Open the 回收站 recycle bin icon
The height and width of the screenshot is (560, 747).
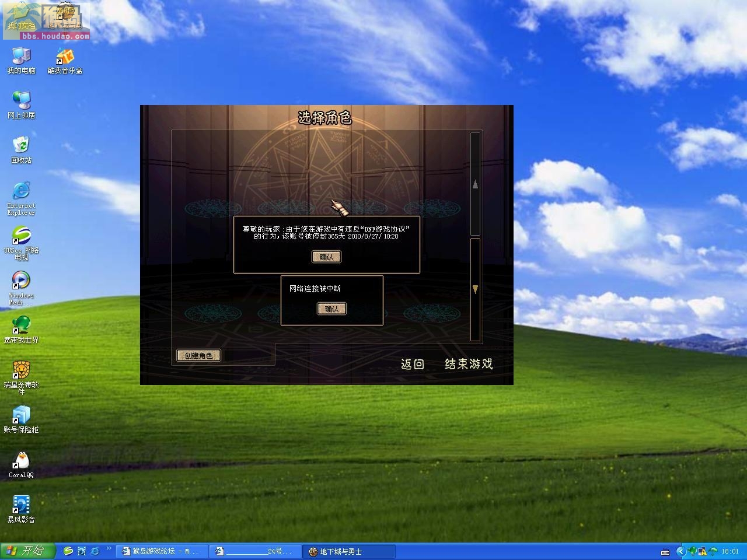tap(22, 150)
